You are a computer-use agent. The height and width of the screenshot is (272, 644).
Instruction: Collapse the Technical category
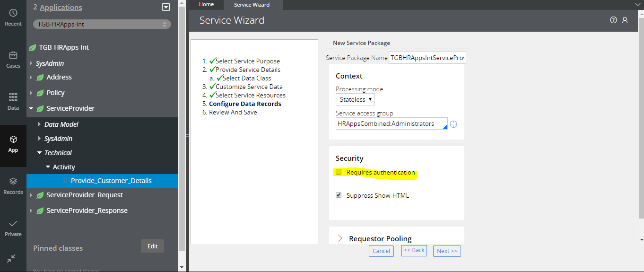click(x=40, y=153)
